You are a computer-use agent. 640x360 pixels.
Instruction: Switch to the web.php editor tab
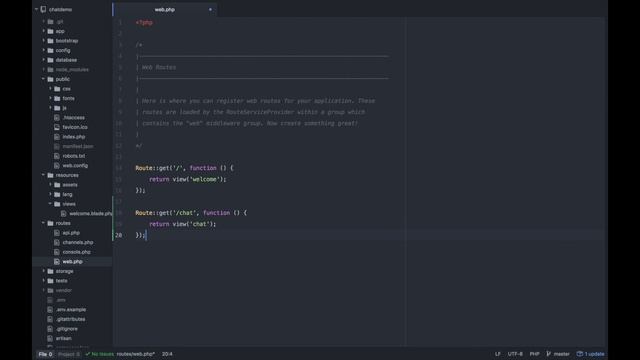tap(165, 9)
